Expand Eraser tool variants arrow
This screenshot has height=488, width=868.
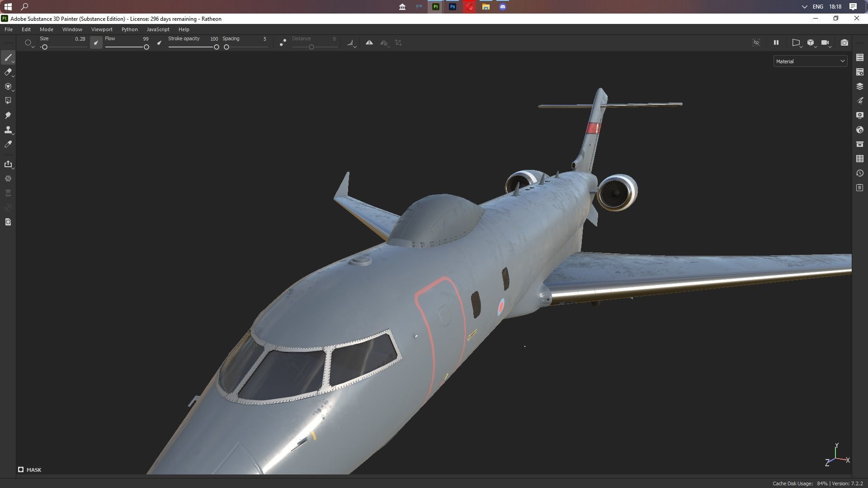14,76
